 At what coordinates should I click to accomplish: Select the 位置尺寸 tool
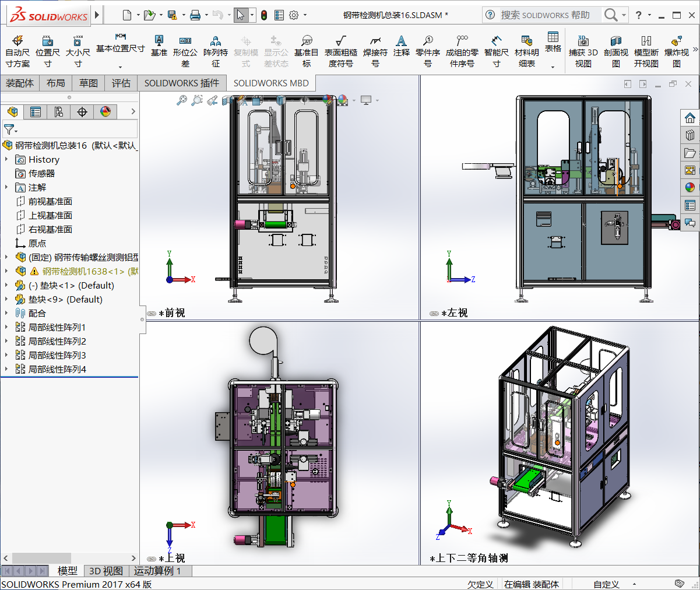(x=48, y=51)
